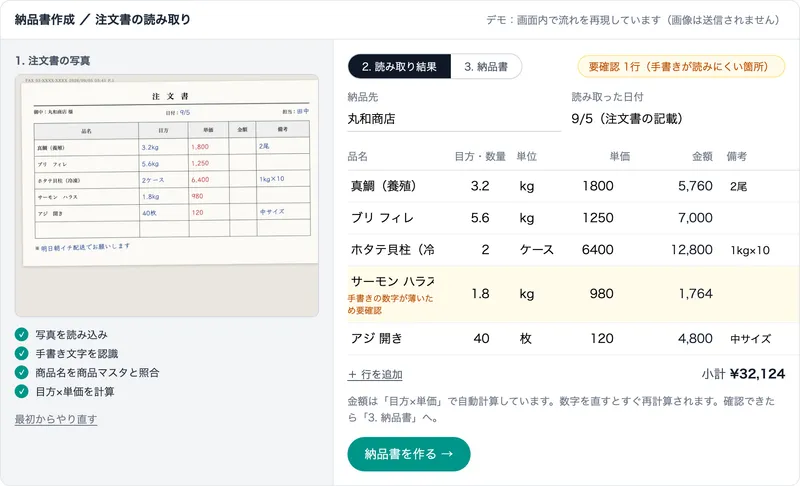Click the 納品書を作る button
800x486 pixels.
click(x=409, y=454)
